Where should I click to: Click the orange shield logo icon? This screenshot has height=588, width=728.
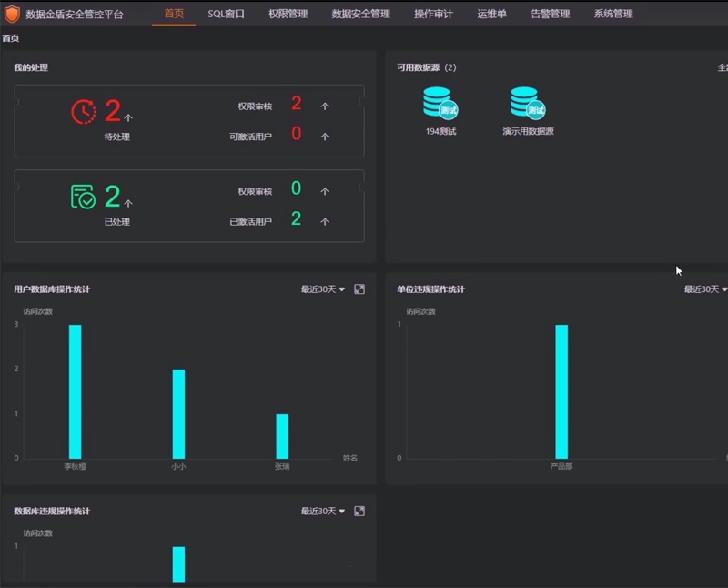tap(13, 14)
